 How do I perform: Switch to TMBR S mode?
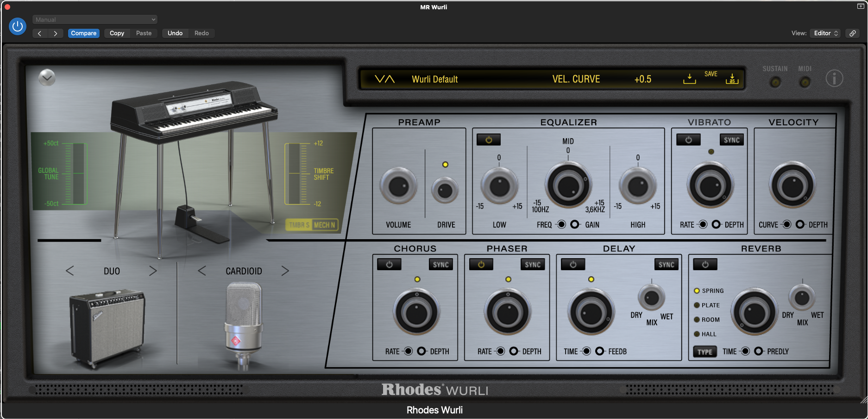tap(299, 225)
